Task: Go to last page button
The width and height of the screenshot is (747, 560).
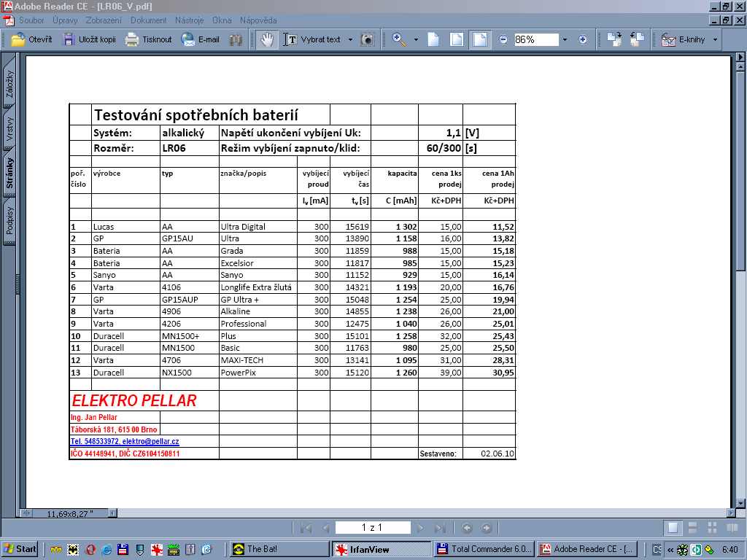Action: click(x=440, y=528)
